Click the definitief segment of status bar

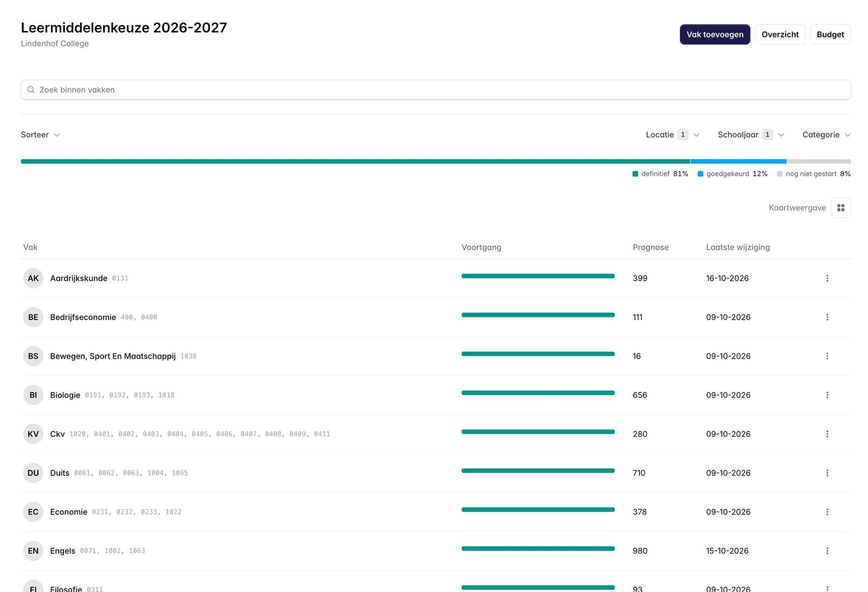(355, 161)
